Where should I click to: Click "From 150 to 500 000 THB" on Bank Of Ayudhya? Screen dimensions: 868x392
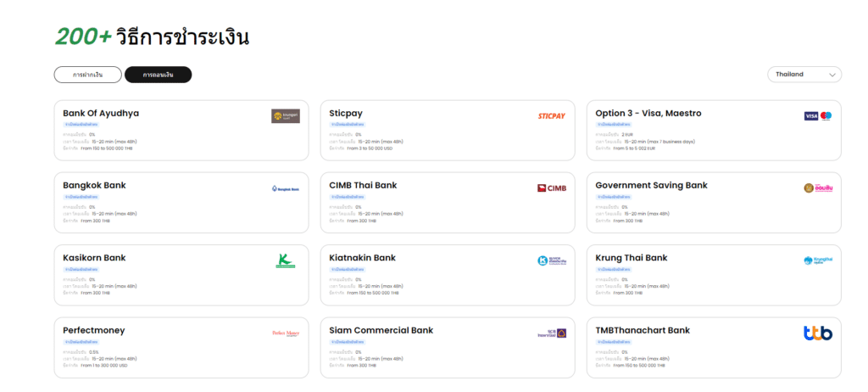(107, 148)
